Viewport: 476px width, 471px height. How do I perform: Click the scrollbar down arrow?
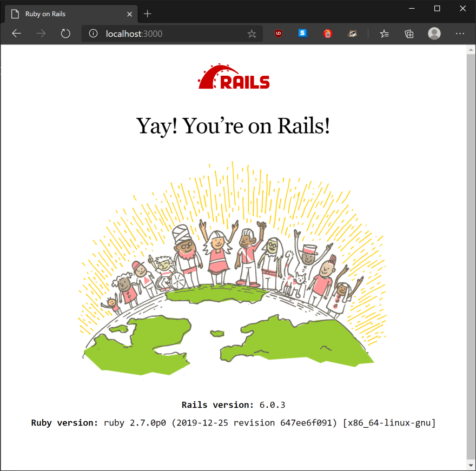471,465
